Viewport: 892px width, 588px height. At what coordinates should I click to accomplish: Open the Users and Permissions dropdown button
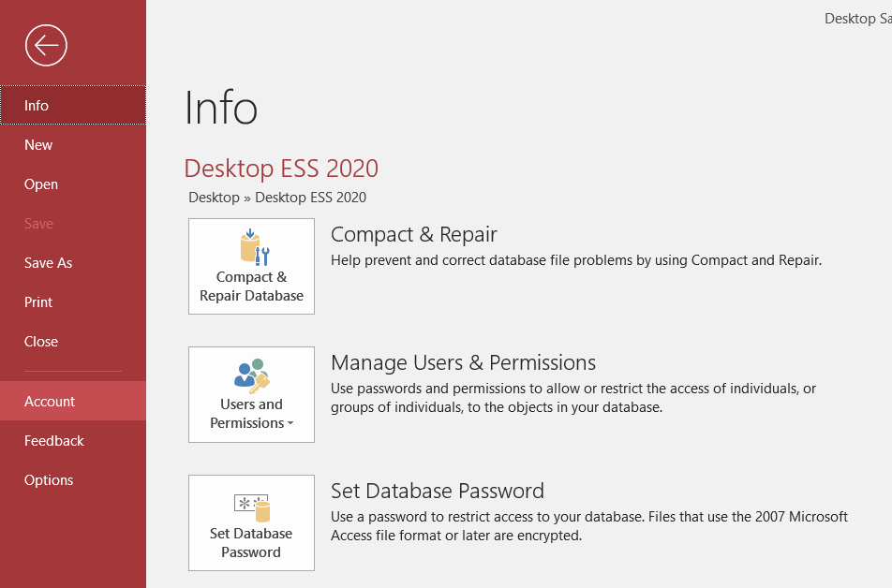pos(251,395)
